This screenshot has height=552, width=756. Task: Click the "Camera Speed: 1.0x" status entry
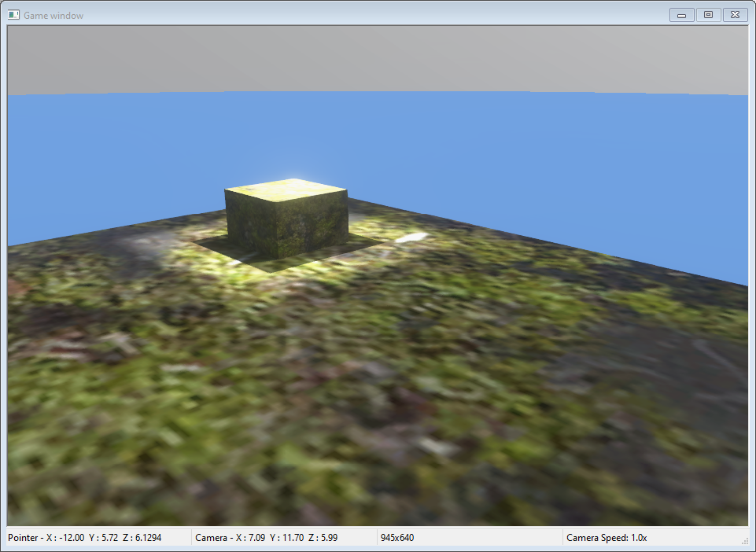(x=607, y=538)
